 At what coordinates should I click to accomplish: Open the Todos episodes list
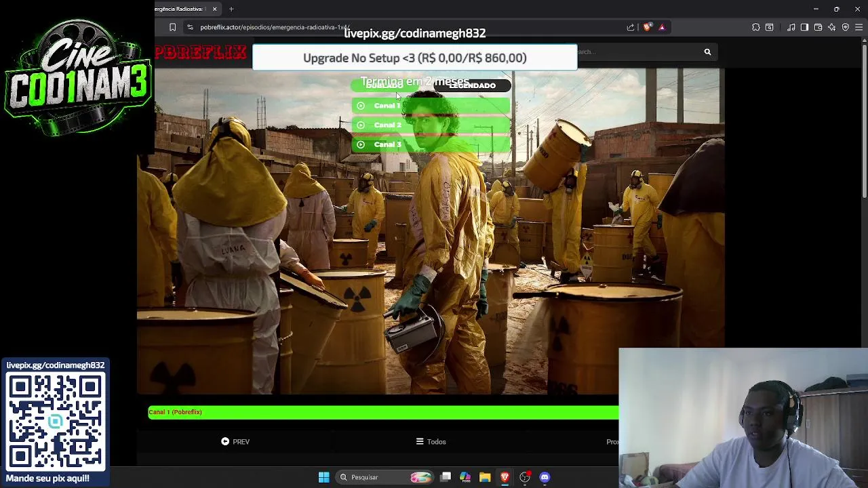pyautogui.click(x=431, y=442)
